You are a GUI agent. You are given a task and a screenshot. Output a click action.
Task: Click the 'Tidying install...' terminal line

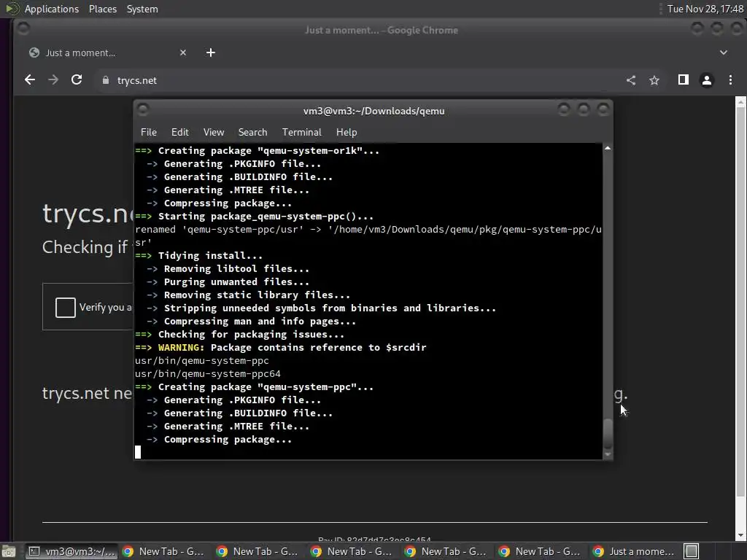point(210,256)
